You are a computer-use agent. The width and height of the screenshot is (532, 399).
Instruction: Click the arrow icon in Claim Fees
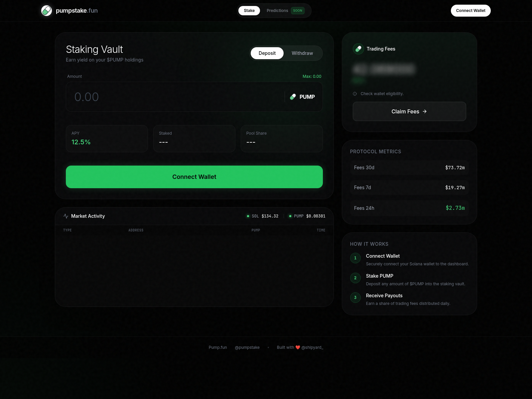click(x=425, y=111)
